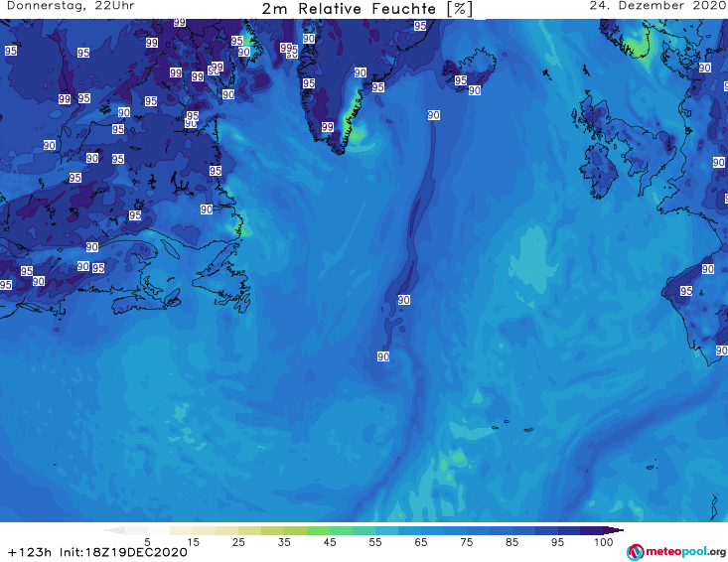Click the date "24. Dezember 2020"
Viewport: 728px width, 562px height.
coord(657,6)
